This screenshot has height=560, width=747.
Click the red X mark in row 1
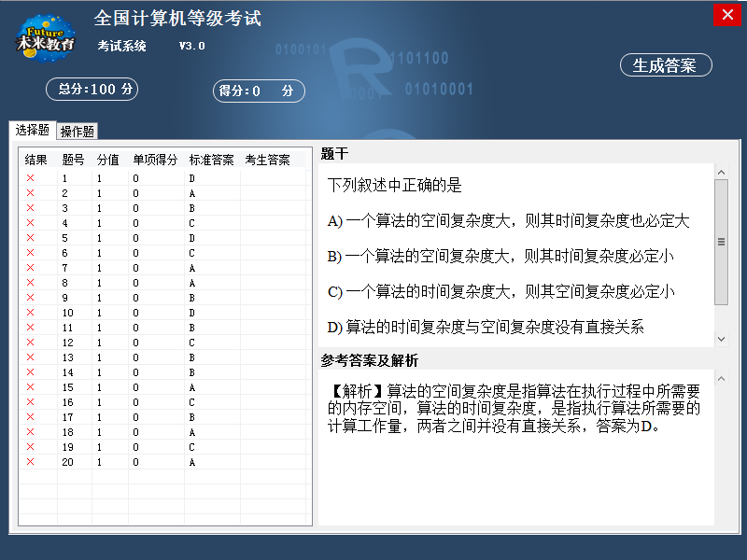(31, 178)
